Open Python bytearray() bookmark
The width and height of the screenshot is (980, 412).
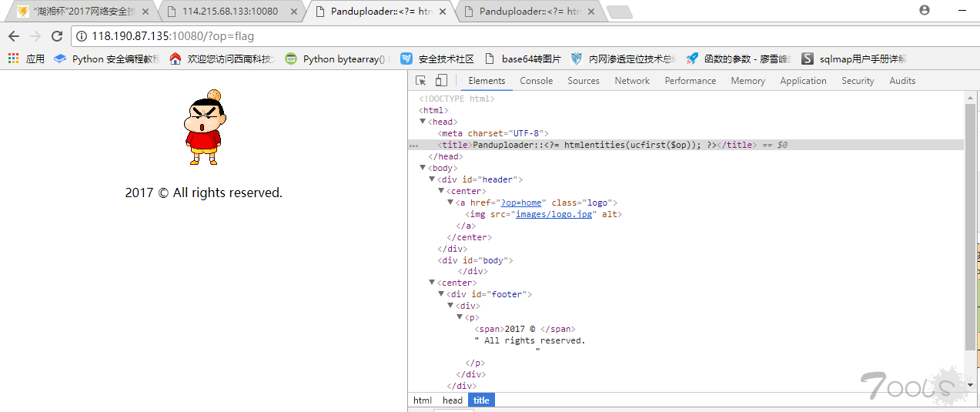(x=338, y=59)
